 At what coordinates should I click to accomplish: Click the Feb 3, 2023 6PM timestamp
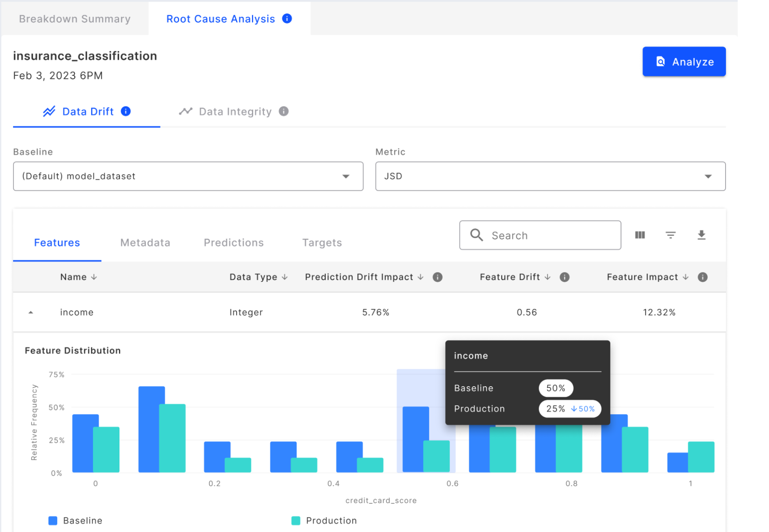click(x=58, y=75)
